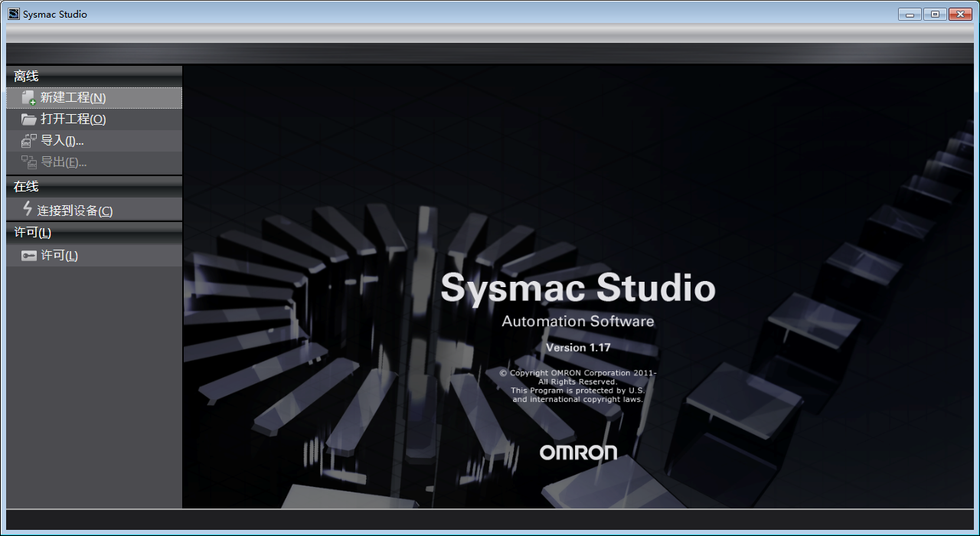Maximize the Sysmac Studio window

(935, 14)
